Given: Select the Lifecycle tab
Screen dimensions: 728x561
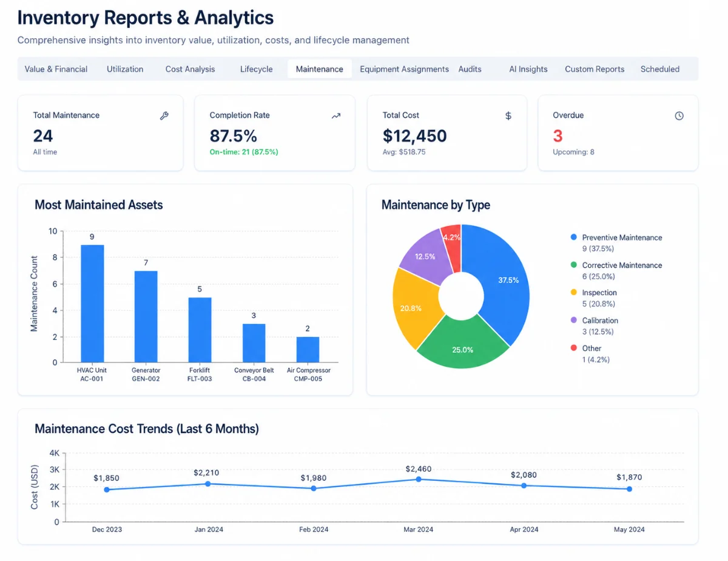Looking at the screenshot, I should click(256, 69).
